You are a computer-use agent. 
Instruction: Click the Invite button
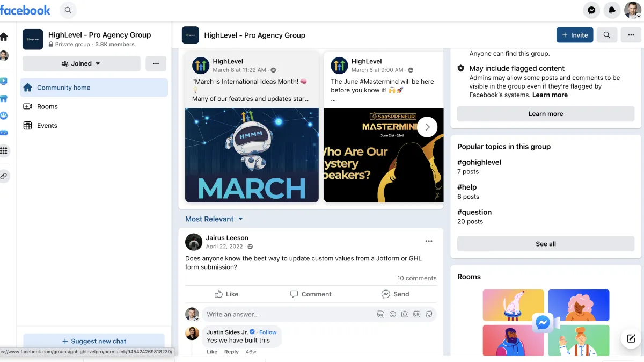tap(575, 35)
